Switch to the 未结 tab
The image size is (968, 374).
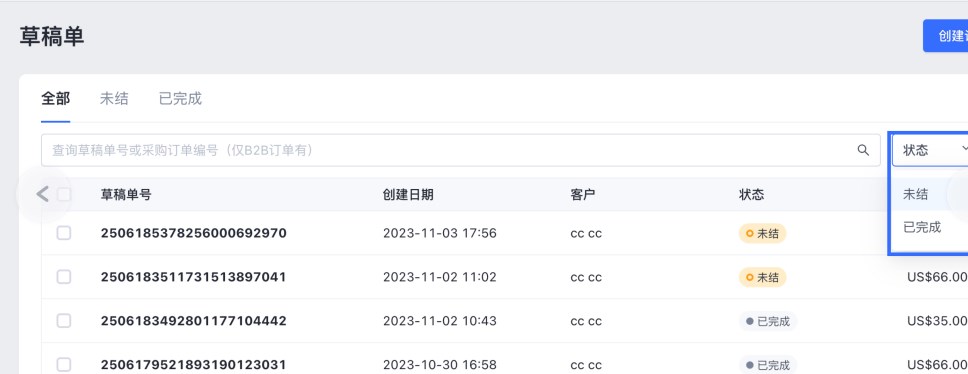[x=114, y=99]
